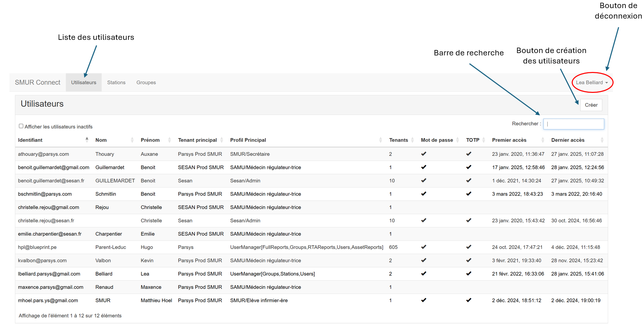Go to the Utilisateurs tab
The image size is (644, 327).
pos(84,82)
